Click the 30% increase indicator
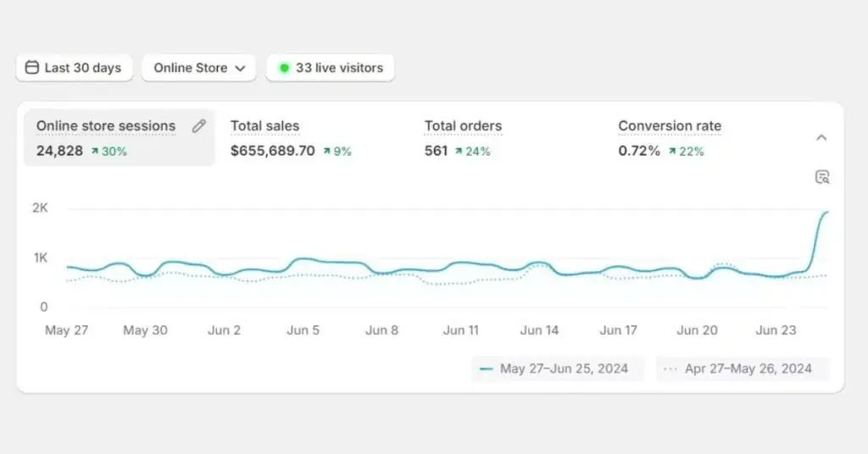Viewport: 868px width, 454px height. tap(109, 152)
